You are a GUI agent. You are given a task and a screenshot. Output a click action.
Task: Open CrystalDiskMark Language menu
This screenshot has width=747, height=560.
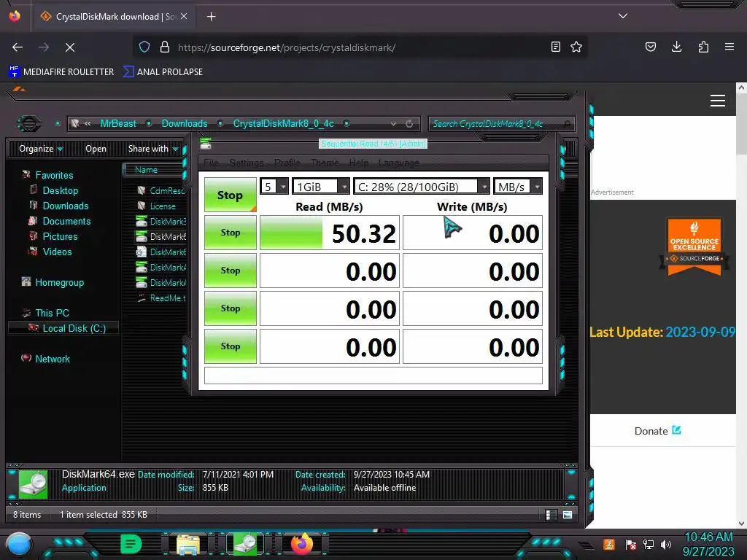click(x=399, y=163)
